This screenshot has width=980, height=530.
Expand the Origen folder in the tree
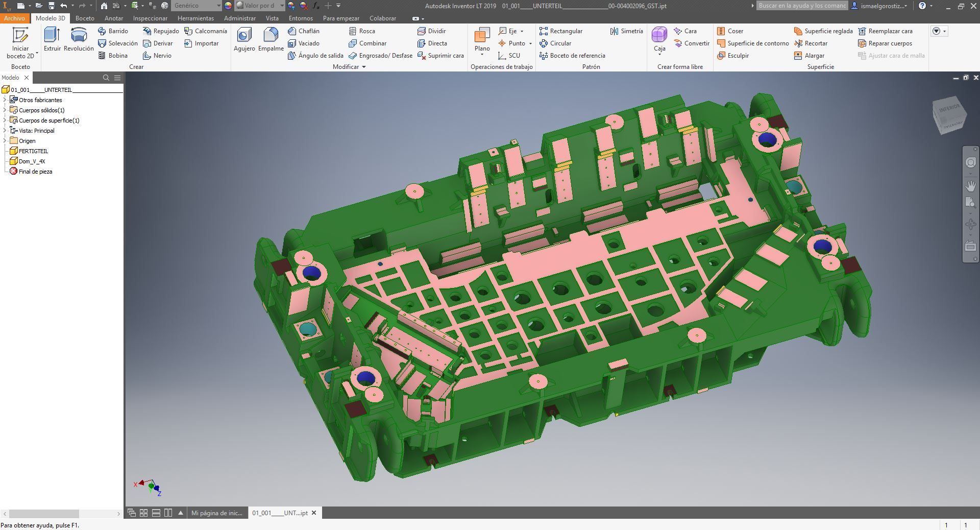[5, 141]
